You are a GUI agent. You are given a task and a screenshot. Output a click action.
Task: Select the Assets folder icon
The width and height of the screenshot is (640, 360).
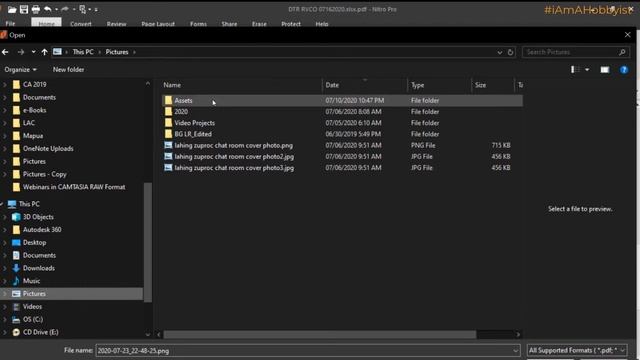pos(168,100)
